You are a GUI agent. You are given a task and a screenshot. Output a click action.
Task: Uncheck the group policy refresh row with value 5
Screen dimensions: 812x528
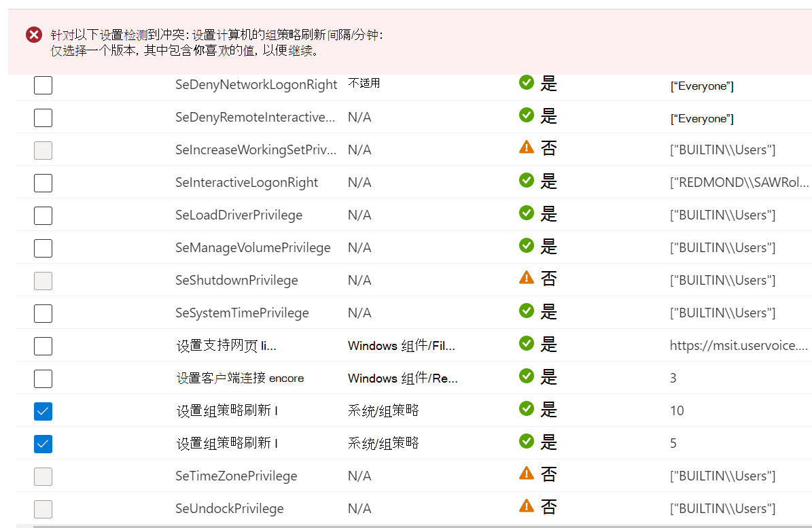(x=43, y=444)
